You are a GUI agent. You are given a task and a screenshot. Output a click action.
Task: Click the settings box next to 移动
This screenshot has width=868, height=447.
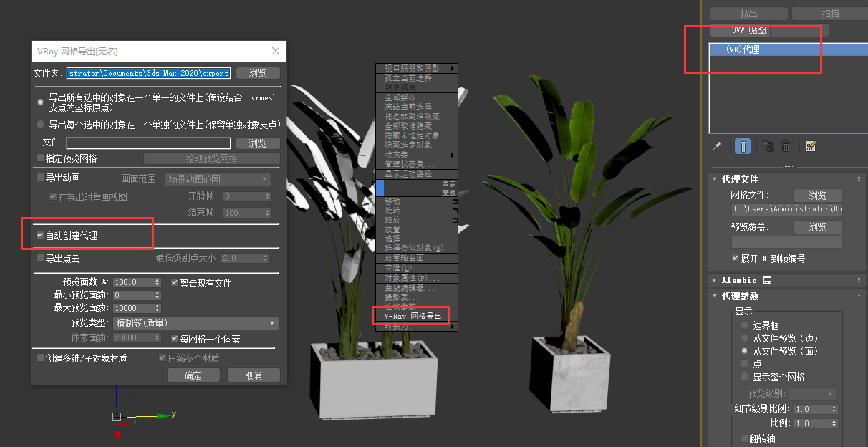(454, 202)
